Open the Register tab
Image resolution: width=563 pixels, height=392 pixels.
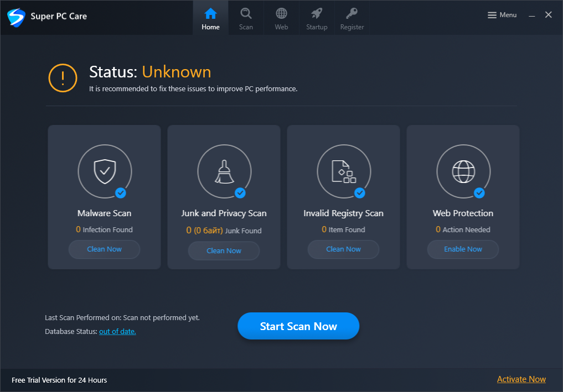point(352,18)
